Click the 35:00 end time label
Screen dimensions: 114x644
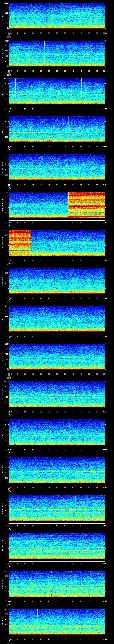[x=105, y=223]
